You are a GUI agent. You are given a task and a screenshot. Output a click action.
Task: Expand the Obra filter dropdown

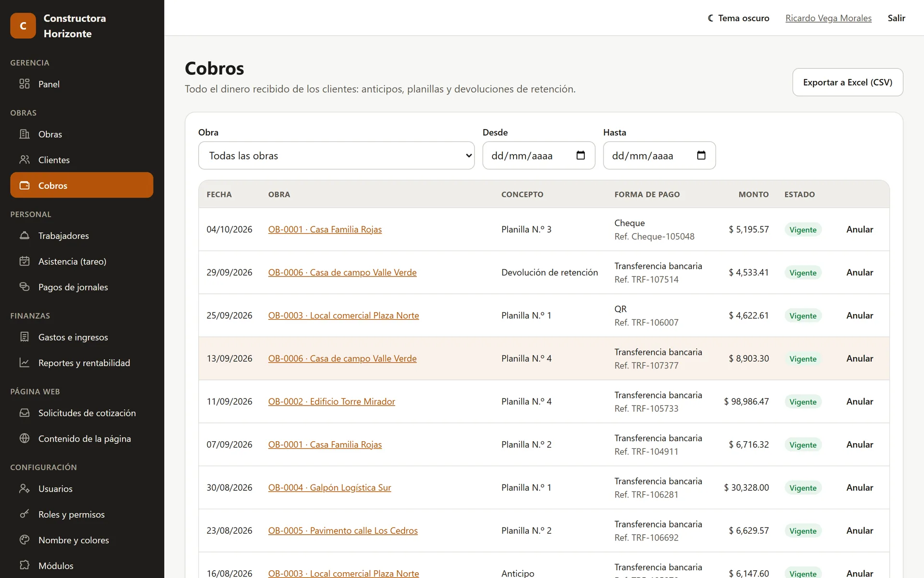(x=336, y=155)
